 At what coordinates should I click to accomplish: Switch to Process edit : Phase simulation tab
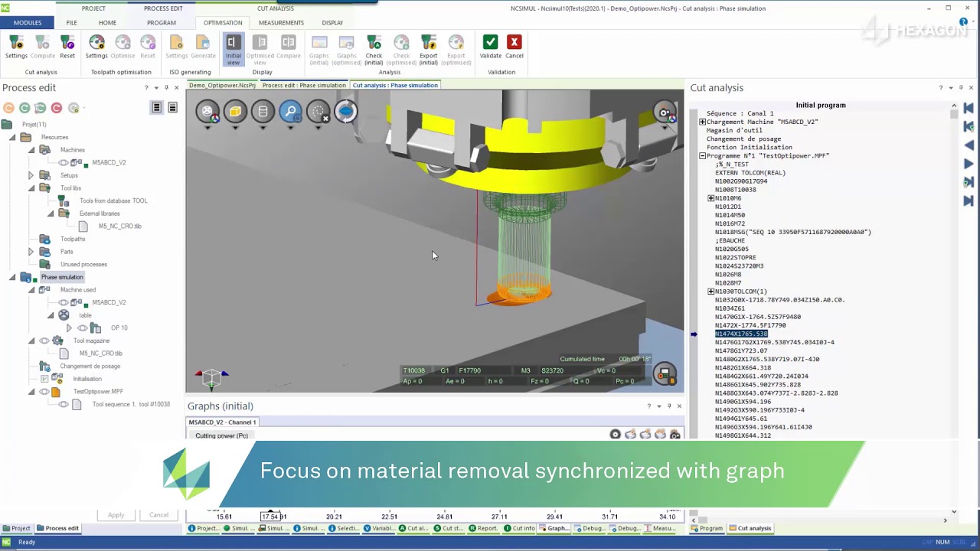(304, 85)
